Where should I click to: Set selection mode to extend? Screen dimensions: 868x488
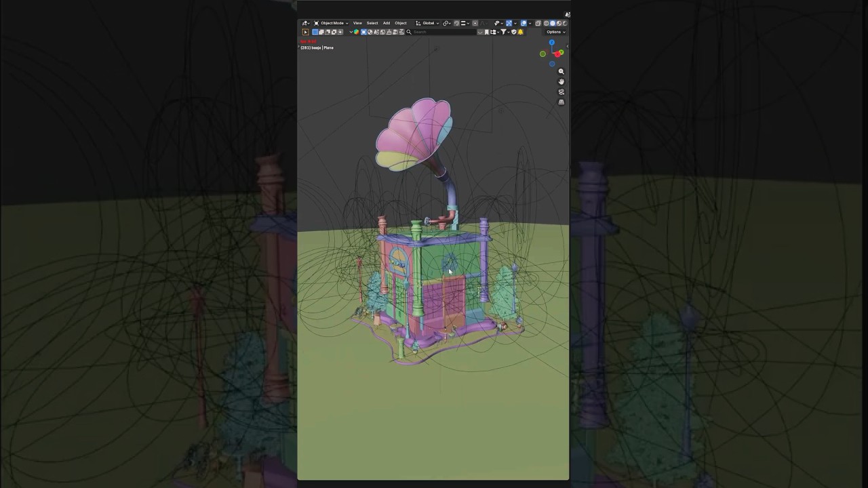[321, 32]
